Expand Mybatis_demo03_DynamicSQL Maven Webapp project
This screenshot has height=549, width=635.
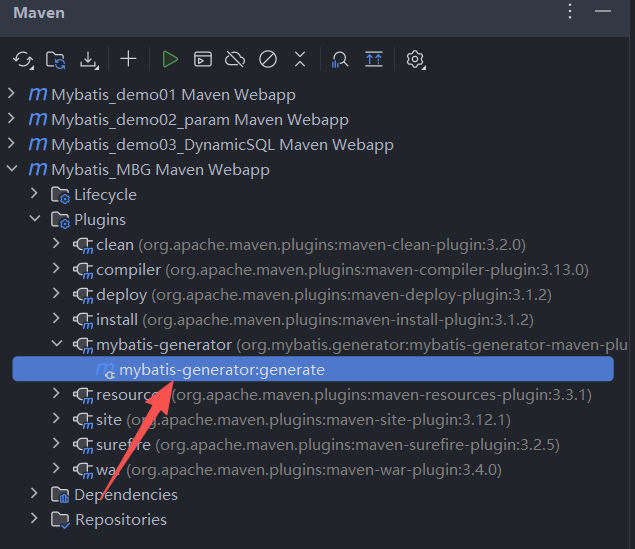[x=11, y=143]
